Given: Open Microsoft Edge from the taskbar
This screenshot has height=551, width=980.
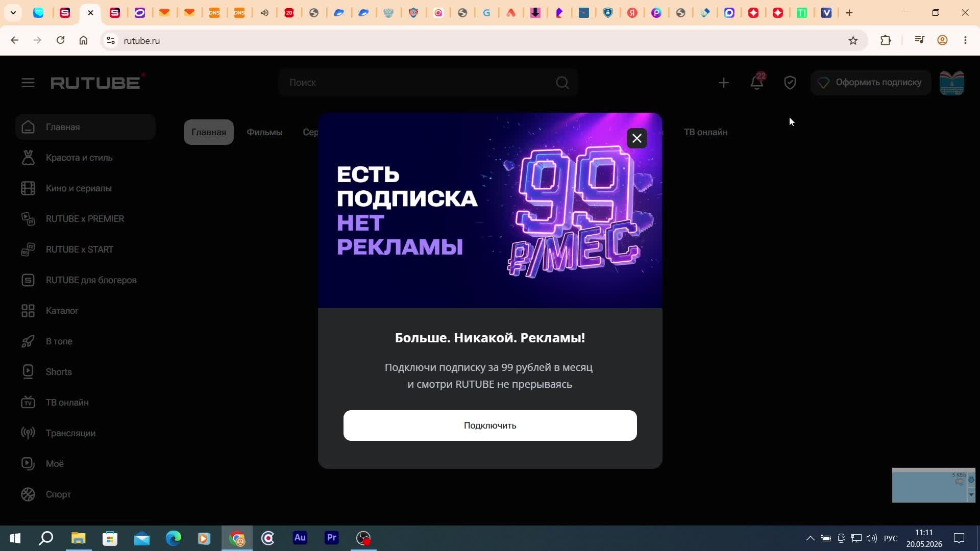Looking at the screenshot, I should pos(174,538).
